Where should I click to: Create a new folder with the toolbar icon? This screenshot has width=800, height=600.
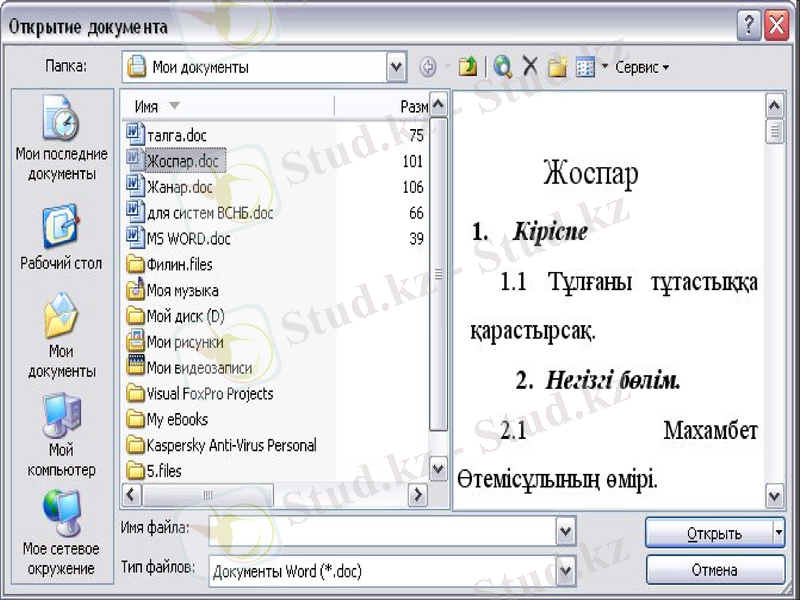[x=556, y=67]
